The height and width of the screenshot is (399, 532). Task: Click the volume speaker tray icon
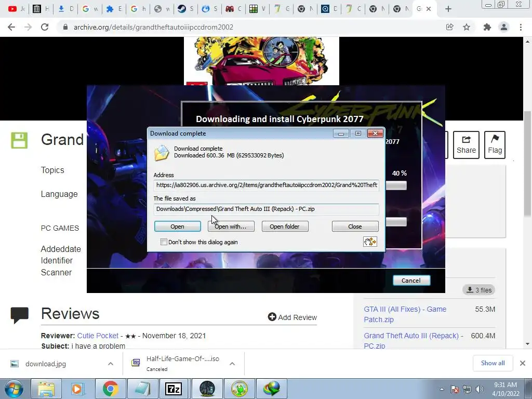coord(479,389)
